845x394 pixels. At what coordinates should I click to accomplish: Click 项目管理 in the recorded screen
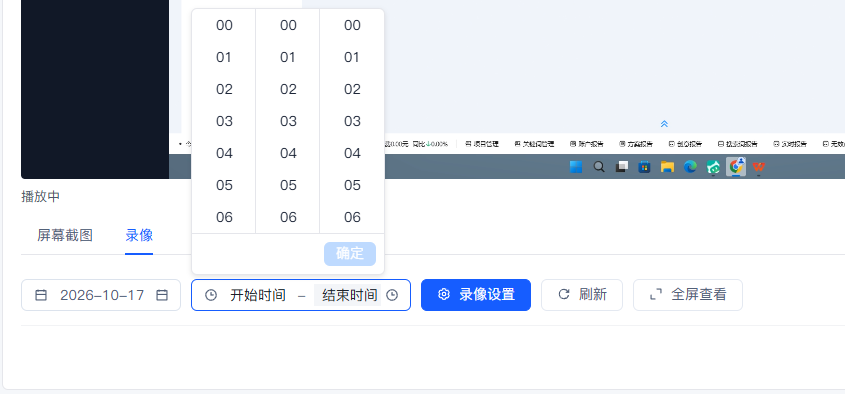[482, 144]
